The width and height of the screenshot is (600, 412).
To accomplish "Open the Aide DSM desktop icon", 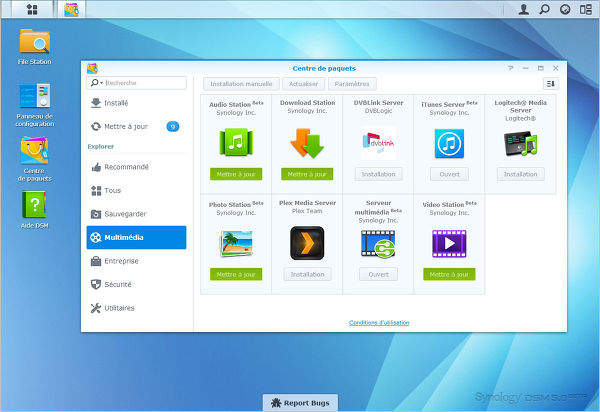I will 34,205.
